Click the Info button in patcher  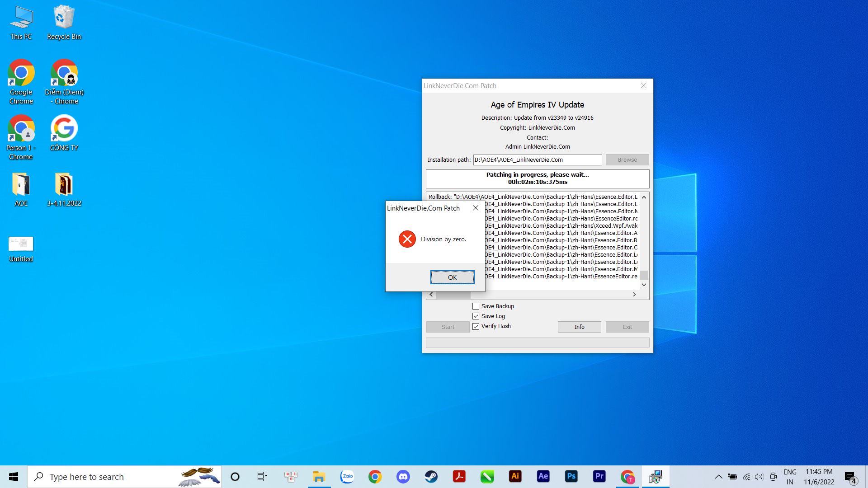point(579,327)
